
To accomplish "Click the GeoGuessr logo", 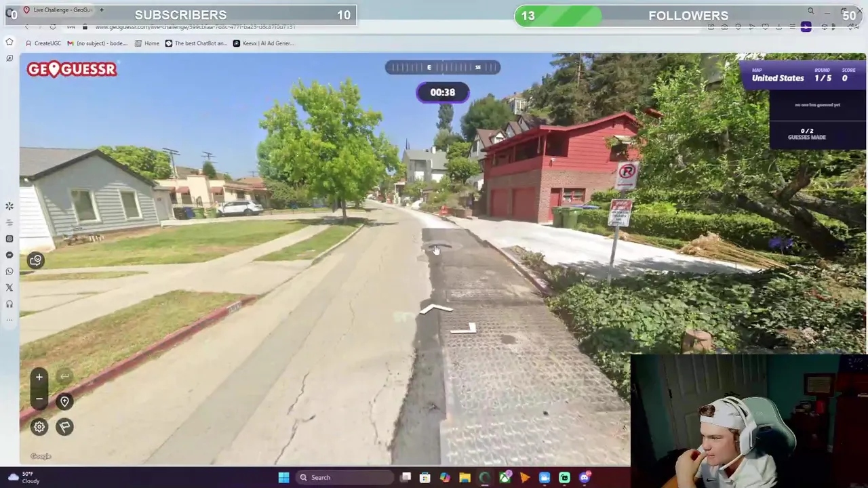I will pyautogui.click(x=72, y=69).
